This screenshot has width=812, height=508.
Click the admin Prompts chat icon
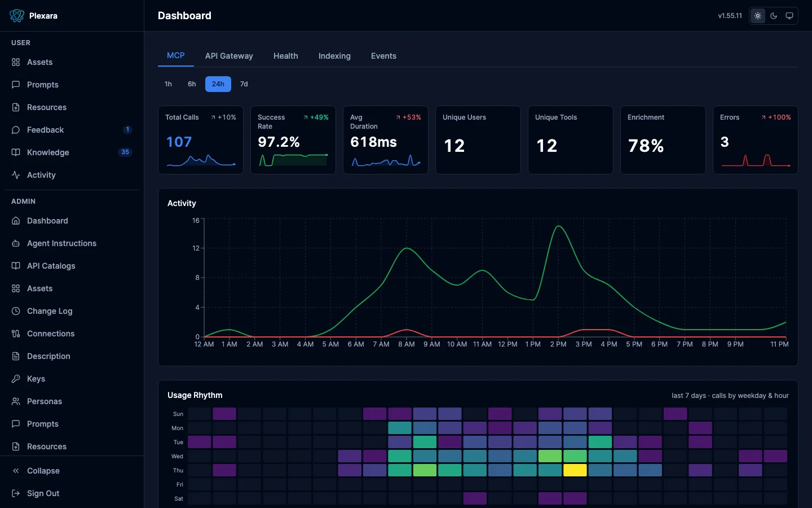[x=16, y=424]
